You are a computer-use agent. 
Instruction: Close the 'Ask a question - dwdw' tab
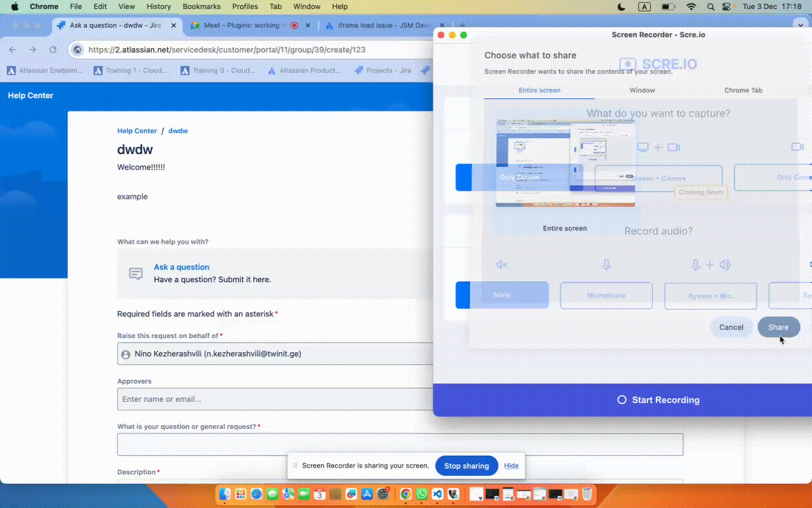tap(174, 25)
